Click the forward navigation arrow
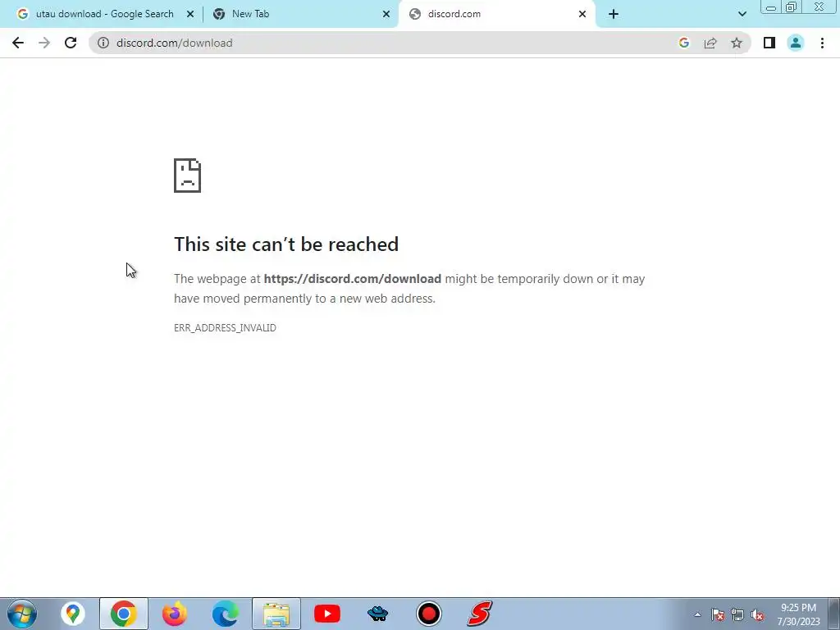 point(44,43)
